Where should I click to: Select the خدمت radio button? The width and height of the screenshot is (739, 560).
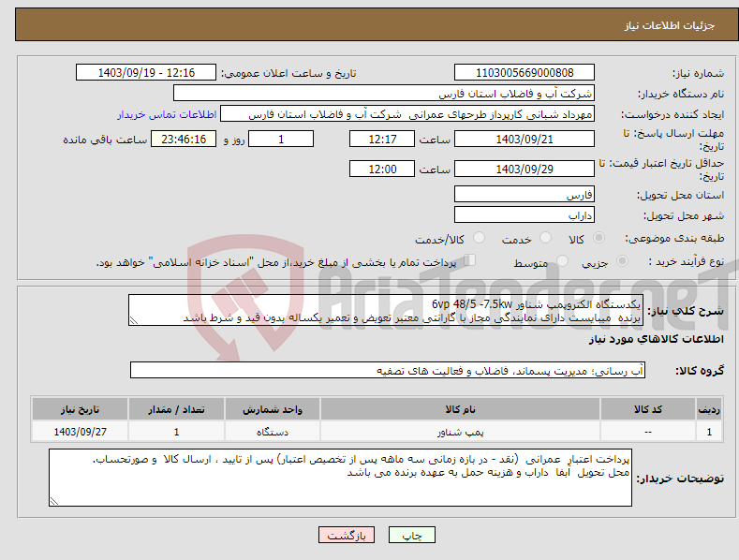pos(545,238)
